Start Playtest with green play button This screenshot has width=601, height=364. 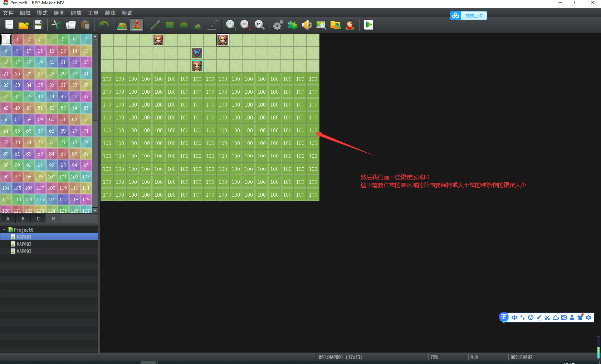[368, 25]
